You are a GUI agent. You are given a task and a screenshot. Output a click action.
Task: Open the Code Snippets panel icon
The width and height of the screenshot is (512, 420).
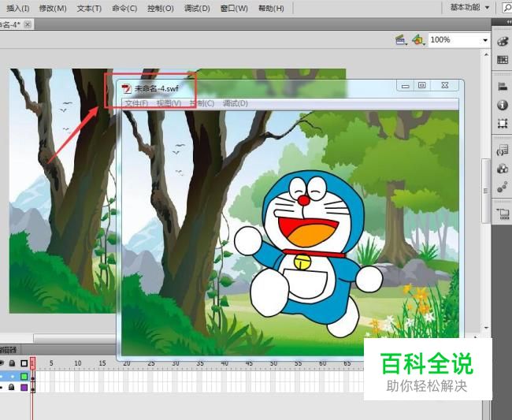click(503, 151)
